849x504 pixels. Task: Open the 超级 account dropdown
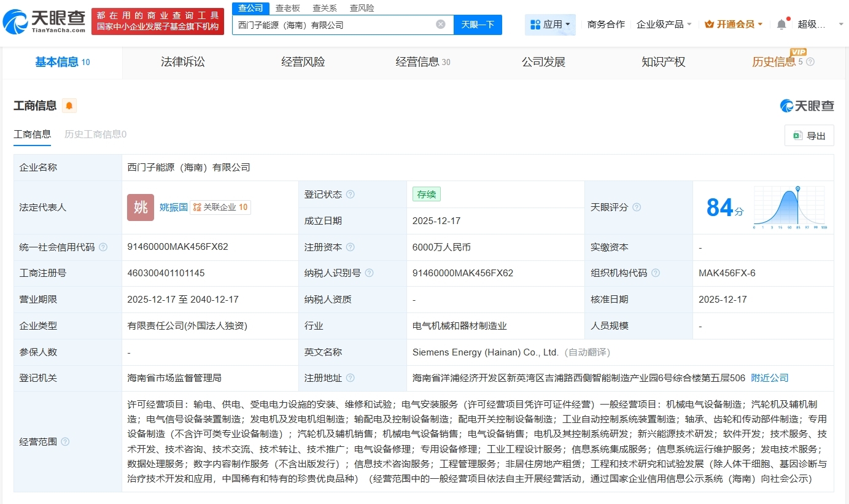pos(813,23)
